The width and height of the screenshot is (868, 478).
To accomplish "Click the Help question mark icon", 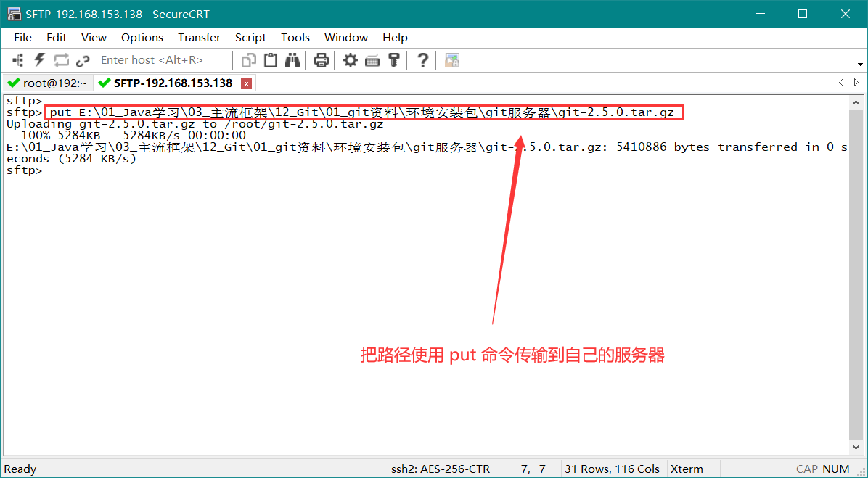I will 422,60.
